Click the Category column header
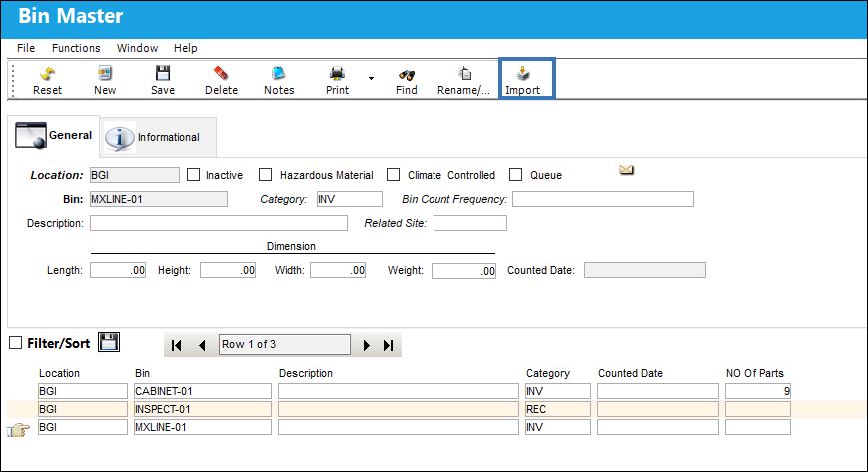The height and width of the screenshot is (472, 868). [548, 373]
